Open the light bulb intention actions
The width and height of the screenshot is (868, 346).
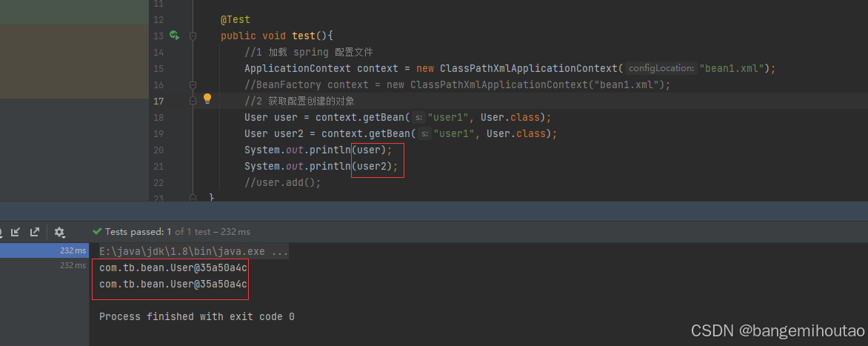tap(207, 99)
